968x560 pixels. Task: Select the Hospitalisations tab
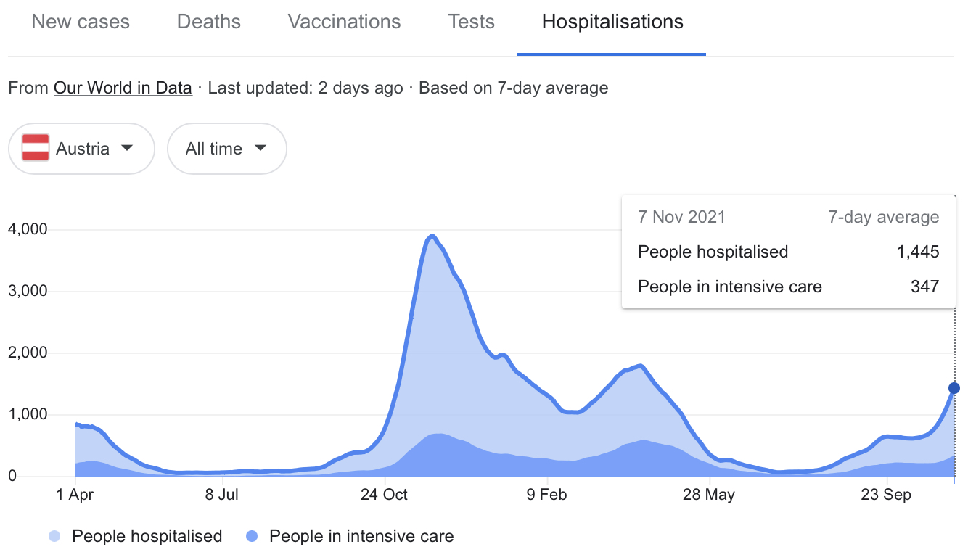[x=612, y=22]
